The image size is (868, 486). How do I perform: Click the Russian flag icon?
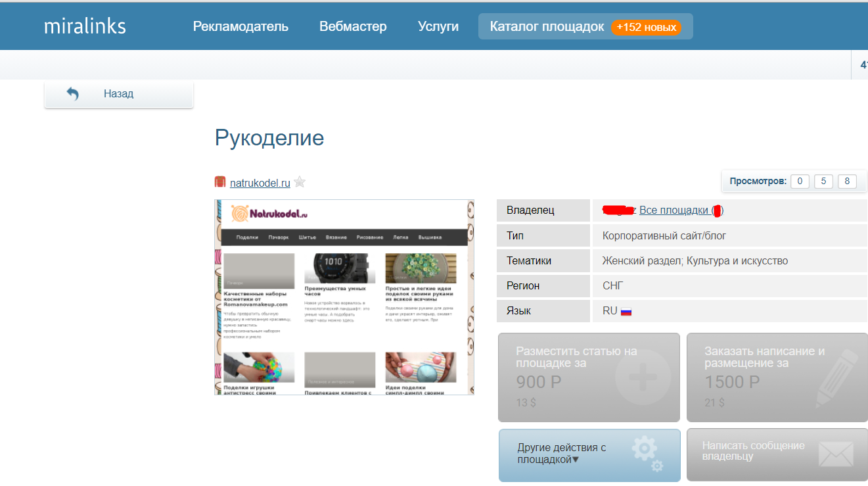point(626,311)
